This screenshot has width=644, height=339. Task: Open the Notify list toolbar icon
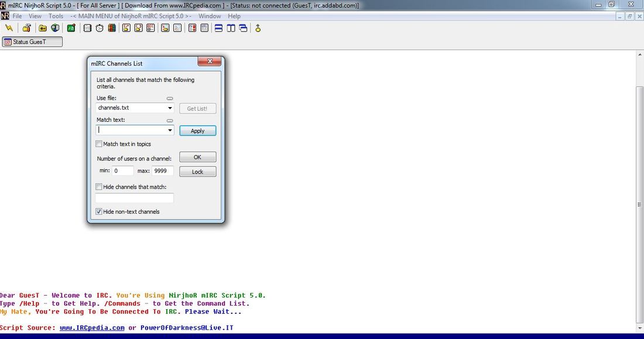pyautogui.click(x=192, y=28)
